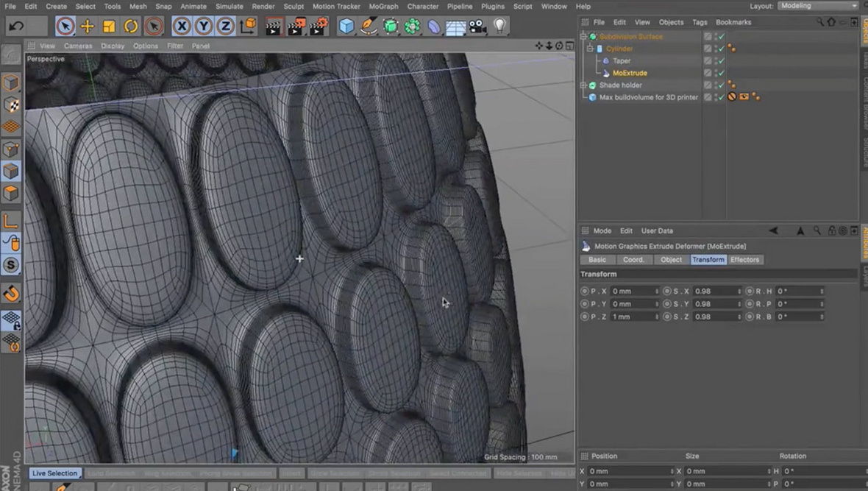
Task: Open the Render Settings icon
Action: point(318,26)
